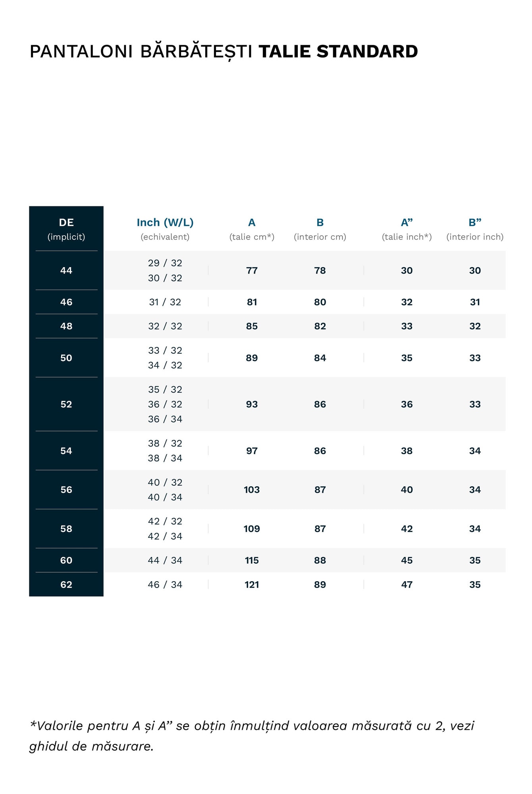Select DE size 46 row label
The height and width of the screenshot is (794, 532).
66,302
